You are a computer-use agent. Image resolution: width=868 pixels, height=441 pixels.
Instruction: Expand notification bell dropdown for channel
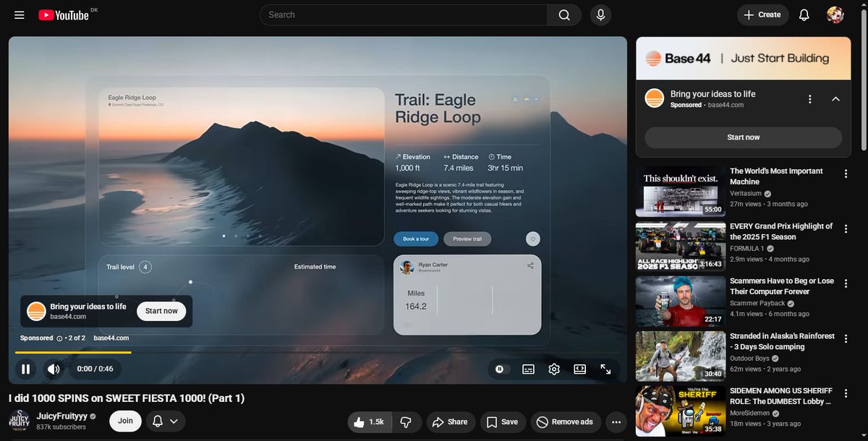[166, 421]
